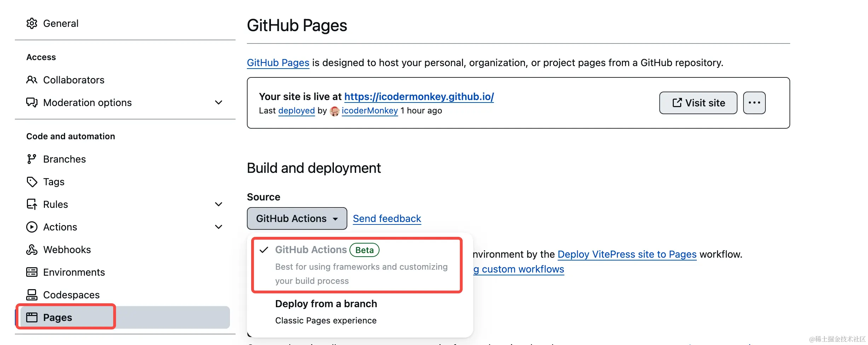
Task: Click the deployed link
Action: point(296,111)
